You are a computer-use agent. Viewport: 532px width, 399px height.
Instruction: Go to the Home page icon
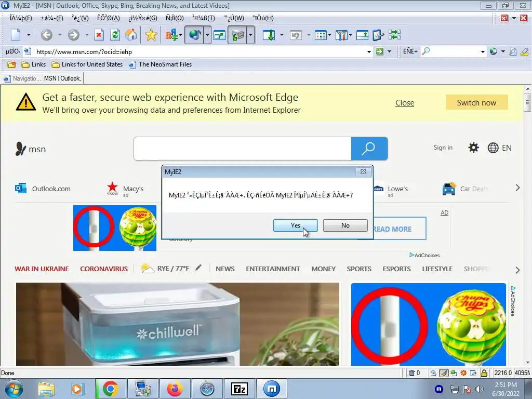click(131, 35)
